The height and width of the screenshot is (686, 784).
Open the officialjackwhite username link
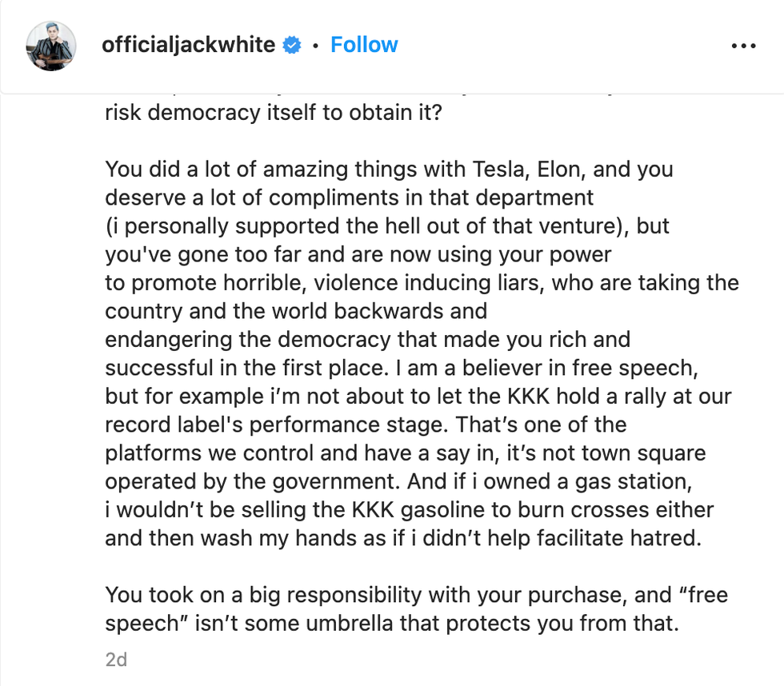pyautogui.click(x=188, y=46)
